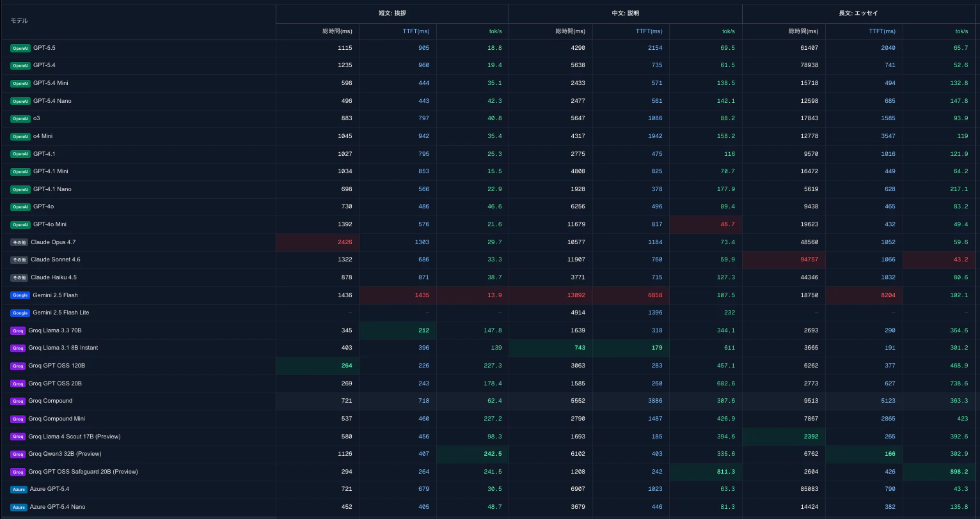This screenshot has height=519, width=980.
Task: Click the Groq badge beside Groq GPT OSS 120B
Action: tap(18, 366)
